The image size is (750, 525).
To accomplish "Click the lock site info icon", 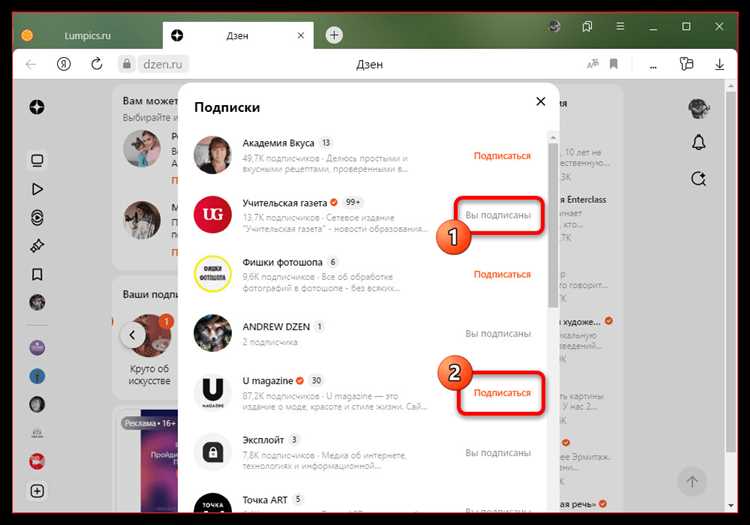I will (x=127, y=64).
